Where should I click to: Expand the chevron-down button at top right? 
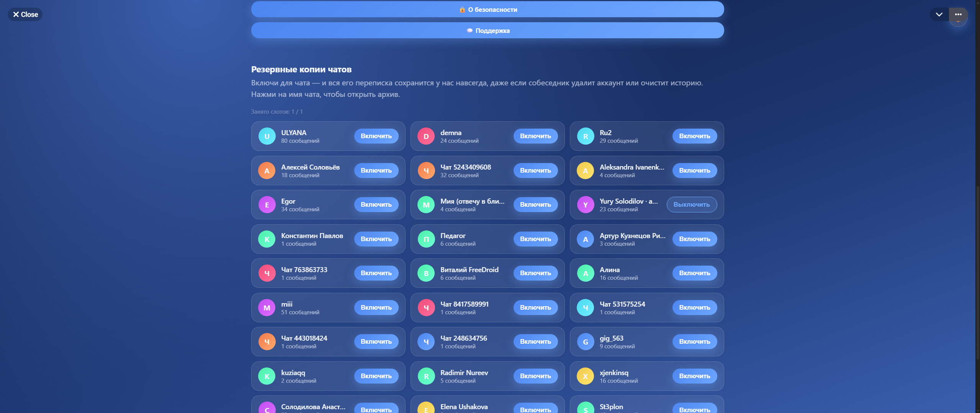pyautogui.click(x=939, y=15)
